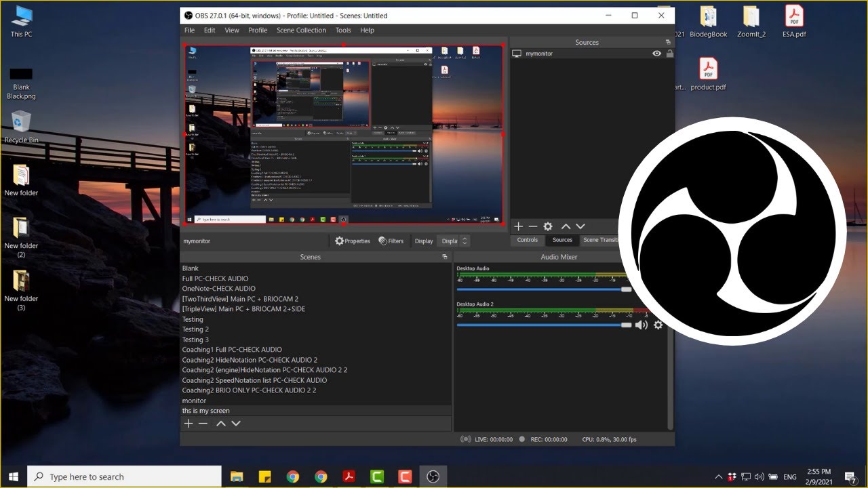The image size is (868, 488).
Task: Open the green Camtasia taskbar icon
Action: tap(377, 476)
